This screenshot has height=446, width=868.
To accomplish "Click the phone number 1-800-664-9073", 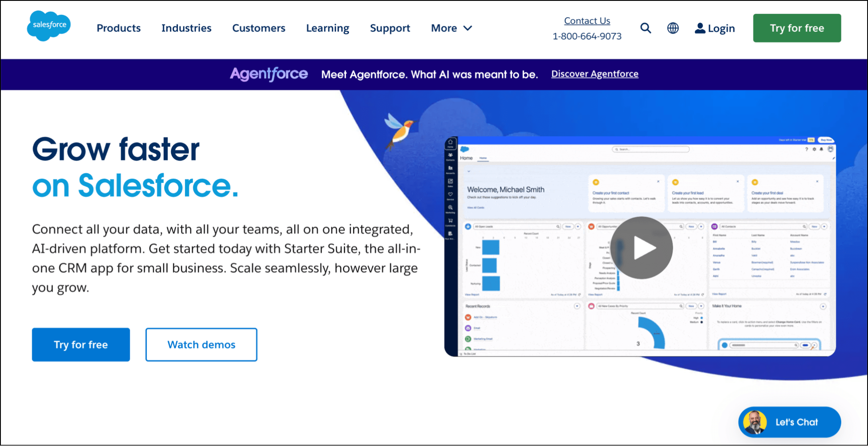I will (587, 36).
